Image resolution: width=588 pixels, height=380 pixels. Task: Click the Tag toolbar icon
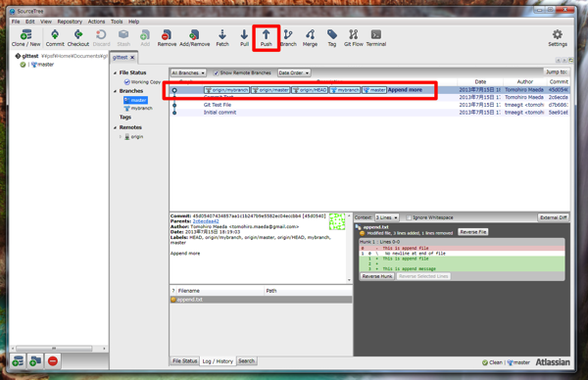click(332, 38)
